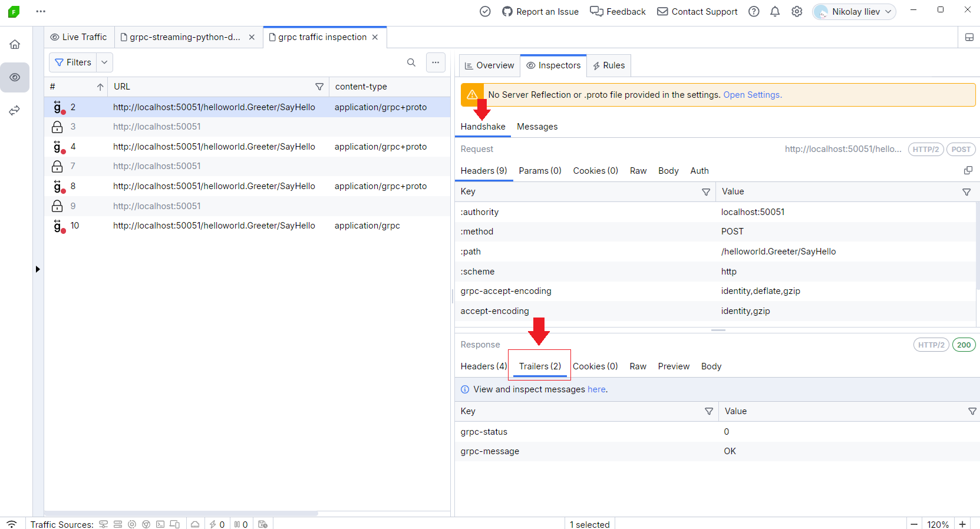Follow the 'here' messages link
This screenshot has width=980, height=529.
596,389
